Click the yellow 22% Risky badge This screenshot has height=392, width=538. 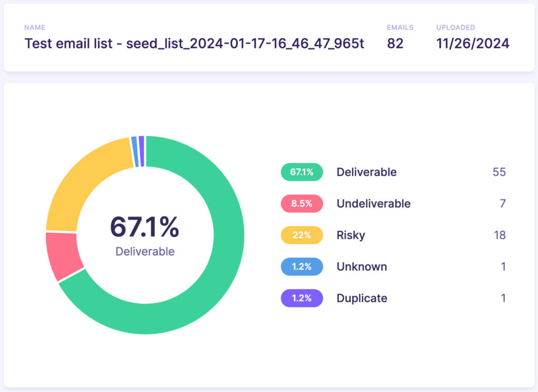pos(302,235)
